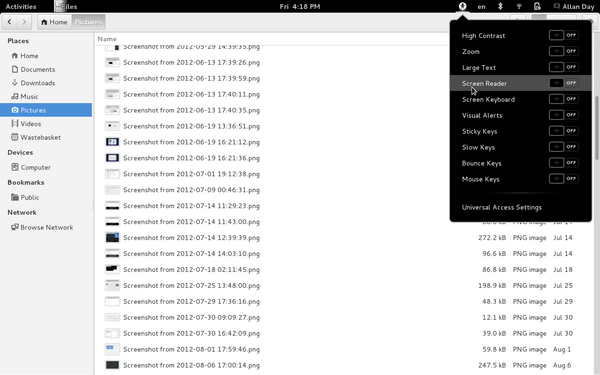This screenshot has width=600, height=375.
Task: Click the wireless network icon in top bar
Action: click(x=519, y=6)
